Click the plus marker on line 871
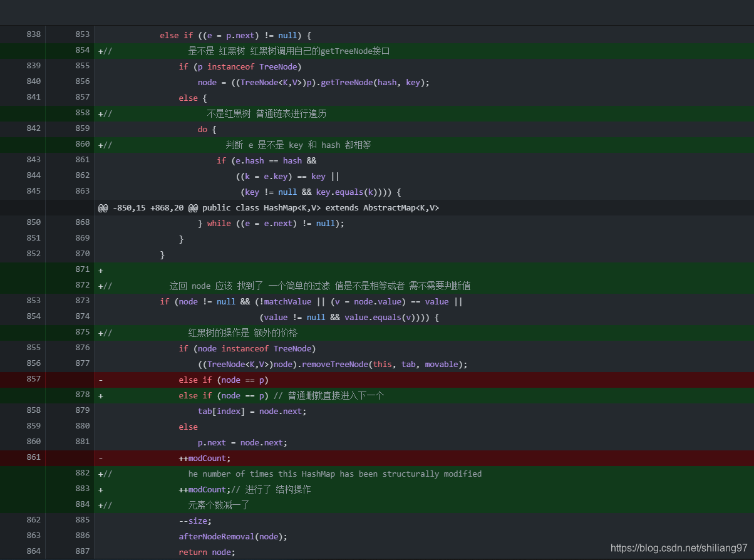The height and width of the screenshot is (560, 754). point(101,270)
